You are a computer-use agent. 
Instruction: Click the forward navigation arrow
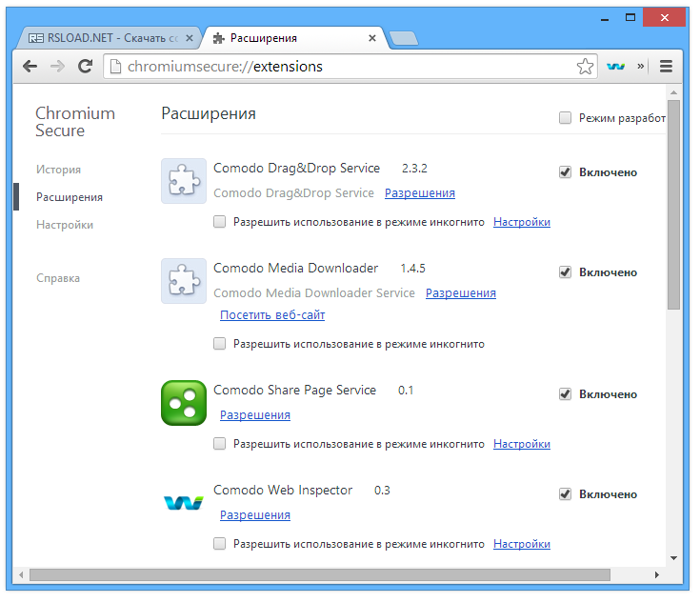[57, 67]
